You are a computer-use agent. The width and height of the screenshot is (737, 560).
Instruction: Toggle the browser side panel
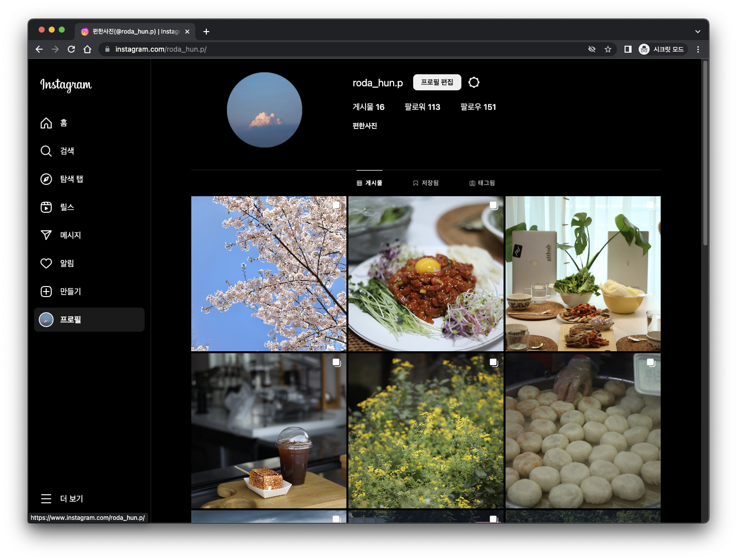628,49
